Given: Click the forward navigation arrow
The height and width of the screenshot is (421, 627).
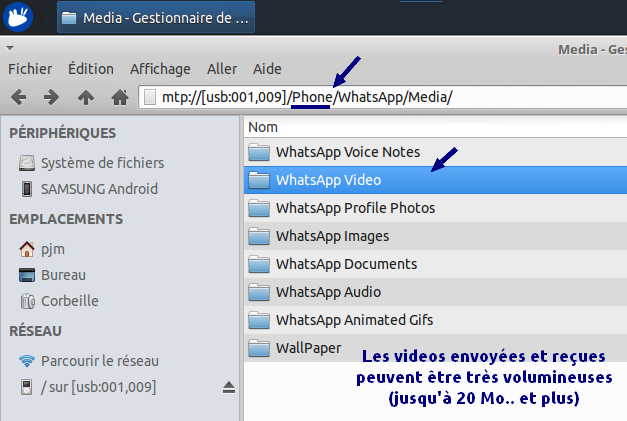Looking at the screenshot, I should (x=52, y=97).
